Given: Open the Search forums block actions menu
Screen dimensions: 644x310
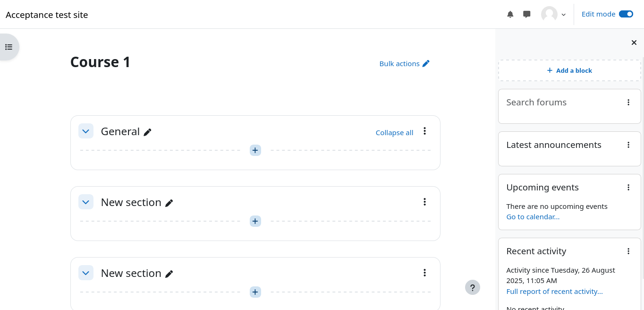Looking at the screenshot, I should click(x=628, y=103).
